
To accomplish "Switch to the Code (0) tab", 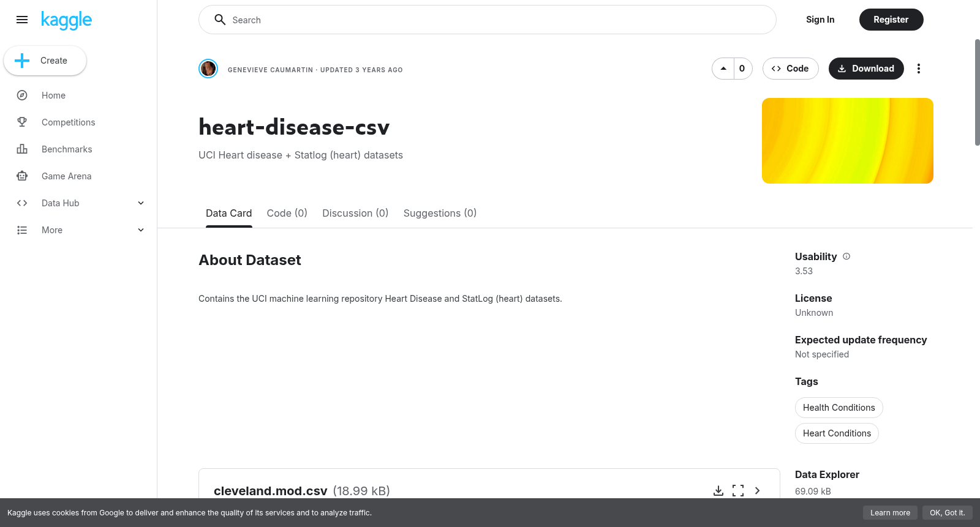I will coord(287,213).
